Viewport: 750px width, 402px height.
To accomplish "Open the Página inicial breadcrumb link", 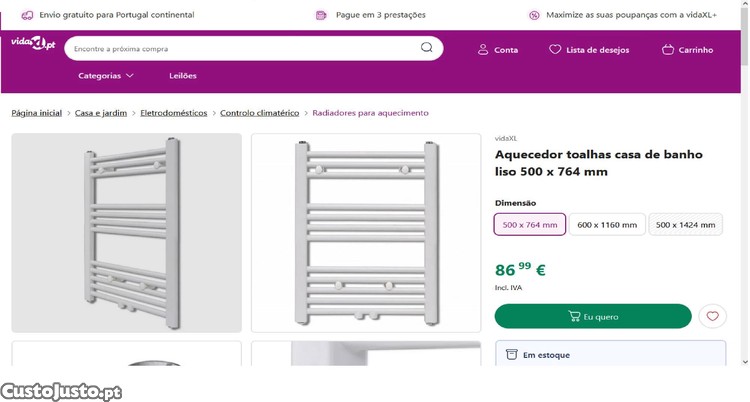I will point(36,113).
